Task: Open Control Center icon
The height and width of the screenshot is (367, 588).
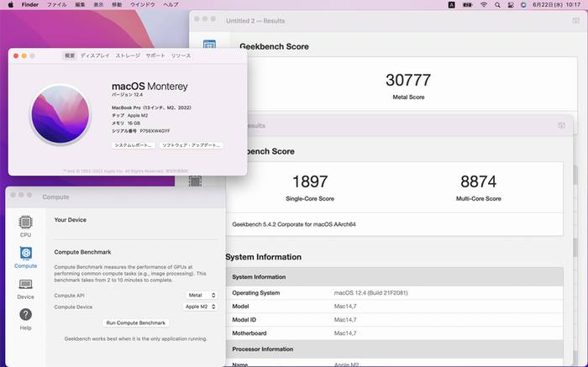Action: [x=511, y=4]
